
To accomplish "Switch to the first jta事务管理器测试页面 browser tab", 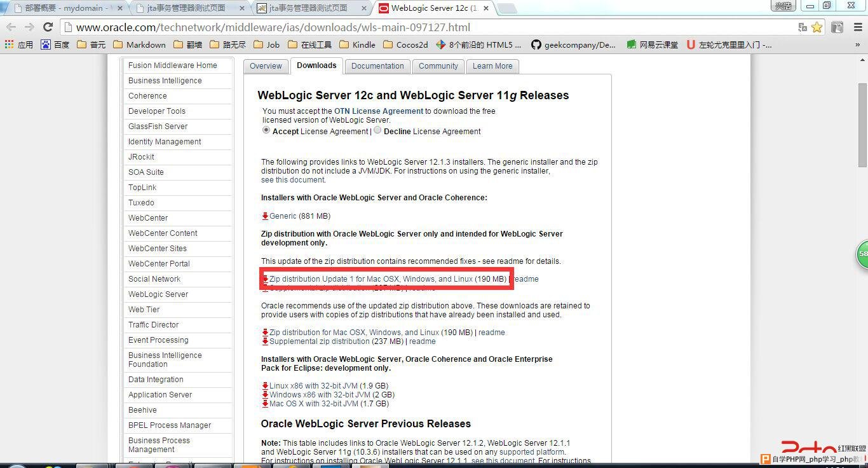I will click(189, 8).
